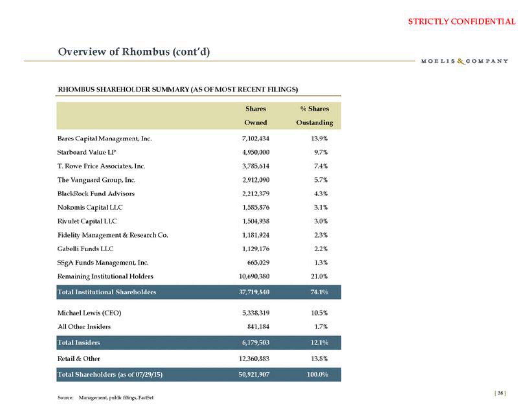Screen dimensions: 532x411
Task: Click the 2.2% cell
Action: [x=321, y=249]
